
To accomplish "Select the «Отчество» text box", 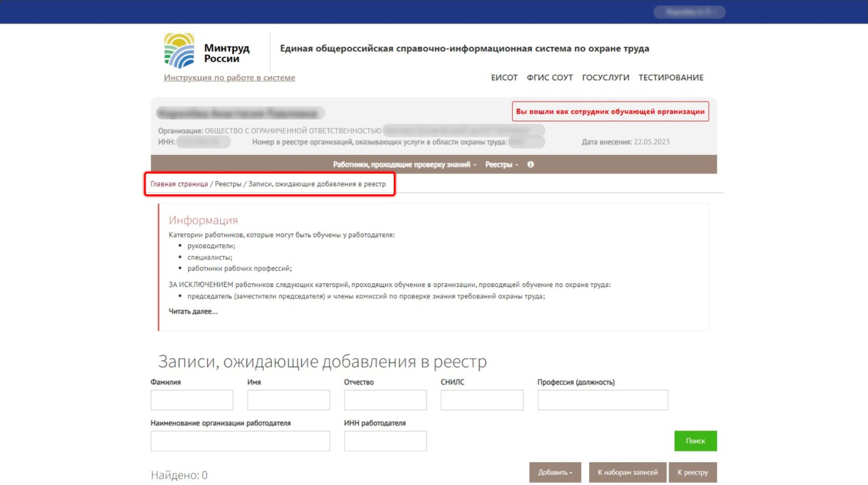I will 385,400.
